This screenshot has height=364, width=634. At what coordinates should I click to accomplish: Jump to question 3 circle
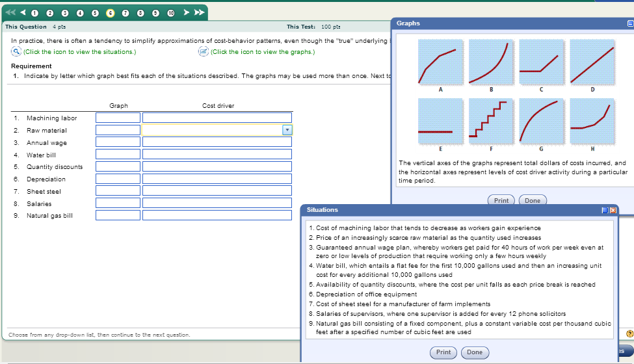(x=64, y=14)
